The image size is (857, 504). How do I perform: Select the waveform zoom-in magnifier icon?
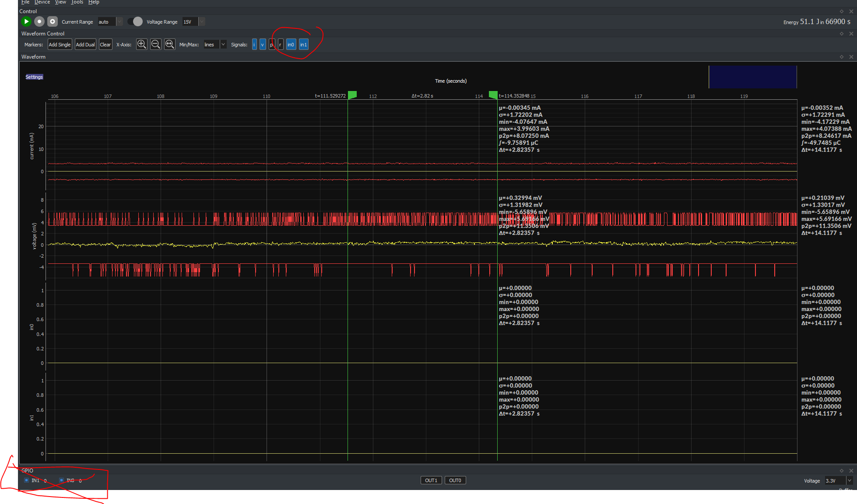click(141, 44)
